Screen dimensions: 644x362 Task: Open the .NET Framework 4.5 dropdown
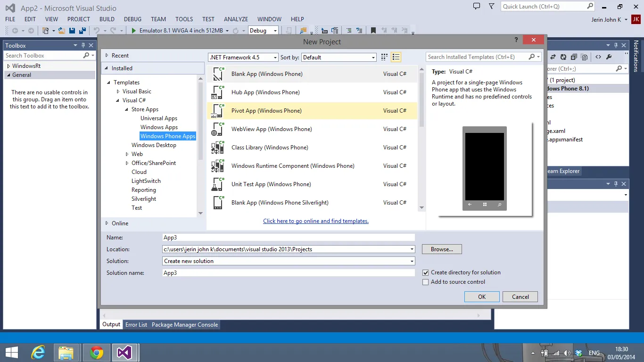click(x=243, y=58)
